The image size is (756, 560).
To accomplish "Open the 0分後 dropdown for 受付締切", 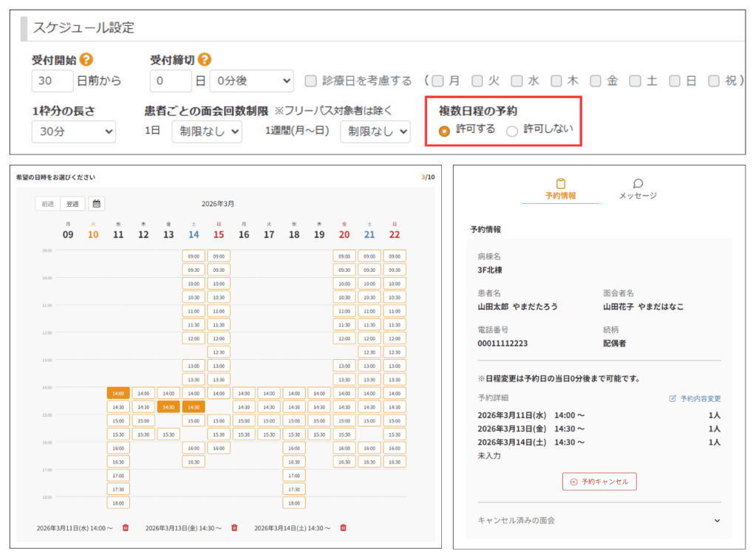I will point(251,81).
